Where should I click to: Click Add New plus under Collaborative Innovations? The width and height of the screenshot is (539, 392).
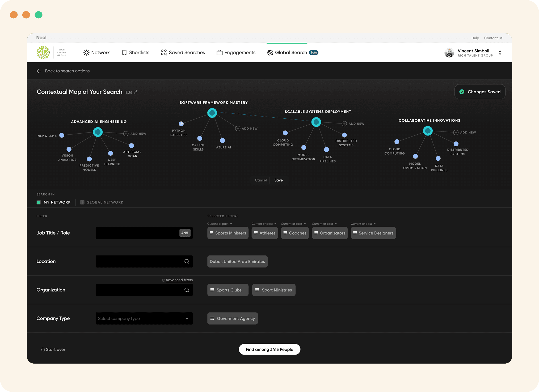pos(456,132)
